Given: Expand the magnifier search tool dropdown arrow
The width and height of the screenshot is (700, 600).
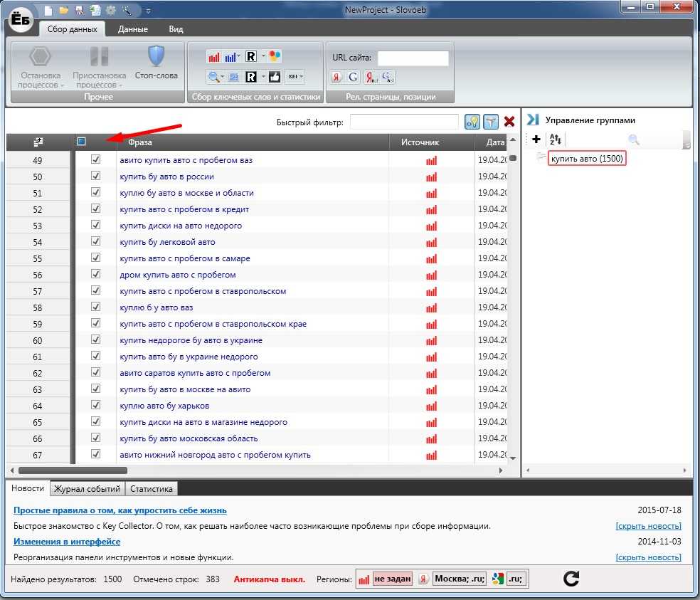Looking at the screenshot, I should (223, 77).
